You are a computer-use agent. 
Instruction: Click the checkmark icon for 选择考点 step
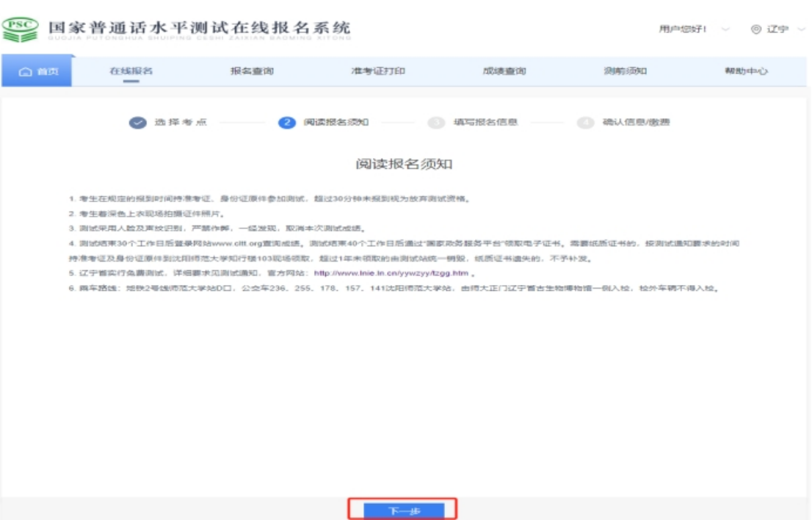138,123
